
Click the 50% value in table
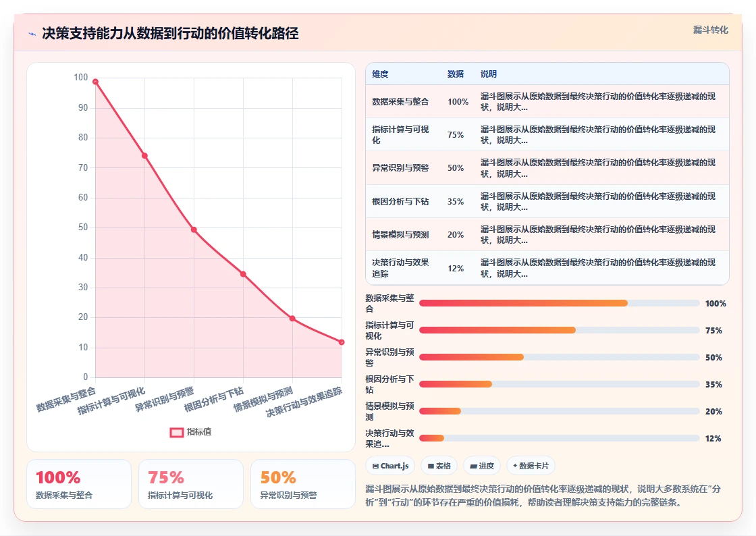[x=455, y=167]
